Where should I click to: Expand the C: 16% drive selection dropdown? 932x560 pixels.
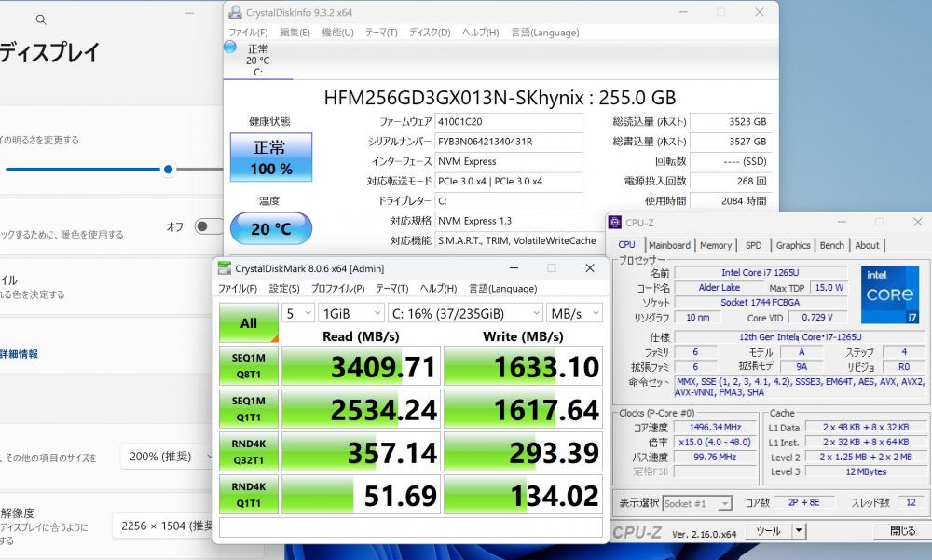pos(464,313)
